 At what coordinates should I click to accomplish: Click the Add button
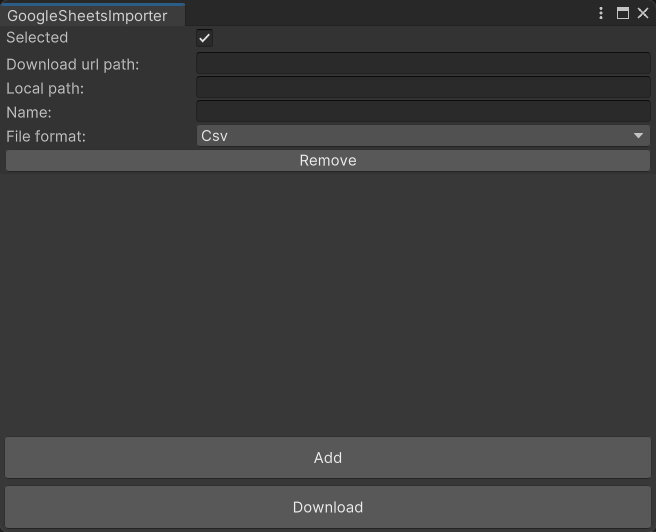(328, 458)
